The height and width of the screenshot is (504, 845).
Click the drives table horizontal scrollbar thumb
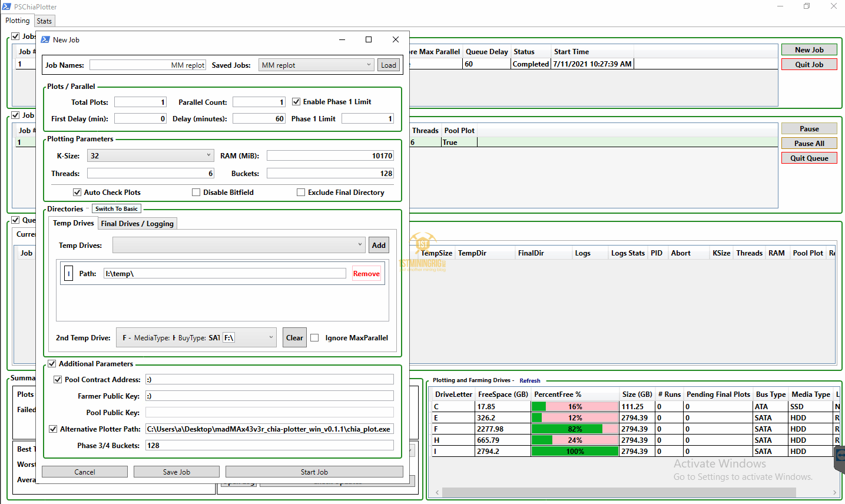click(619, 492)
